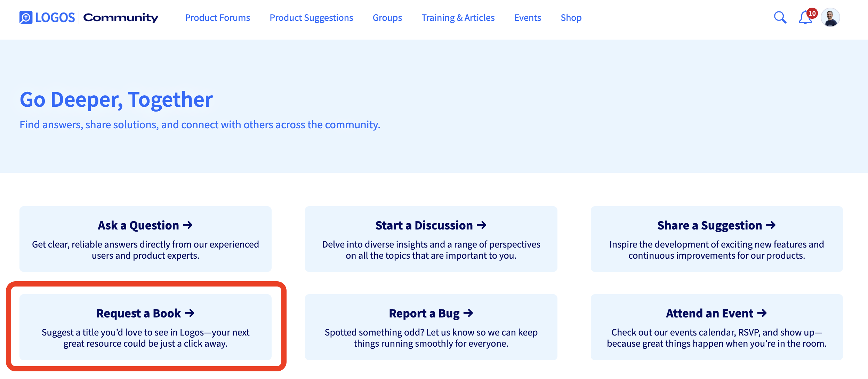Open the Product Suggestions menu
This screenshot has height=379, width=868.
click(311, 18)
